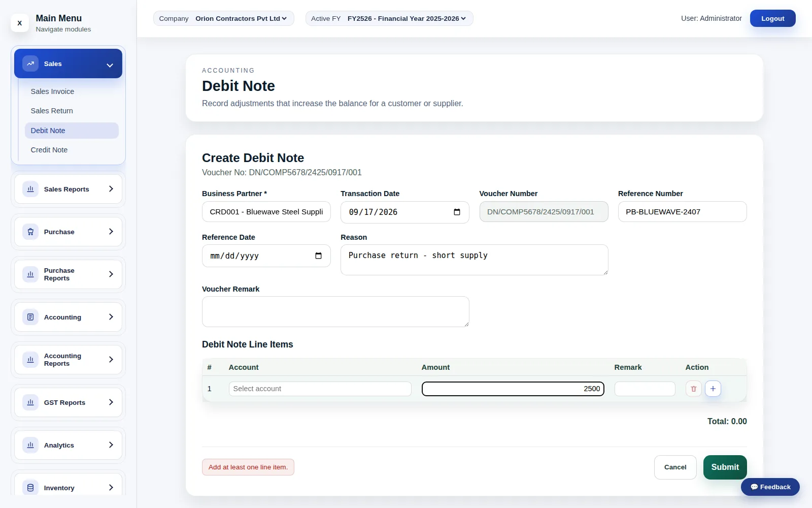Click the Sales trend icon

coord(30,63)
